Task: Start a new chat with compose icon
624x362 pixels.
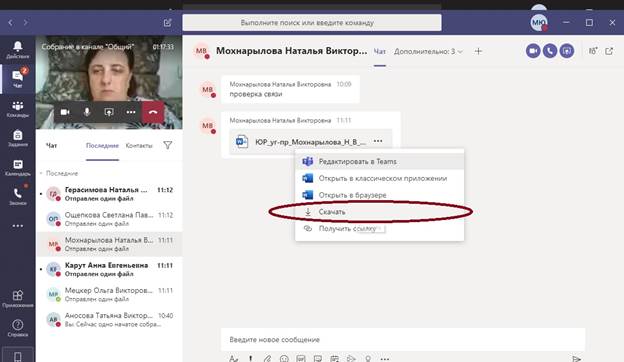Action: (x=168, y=23)
